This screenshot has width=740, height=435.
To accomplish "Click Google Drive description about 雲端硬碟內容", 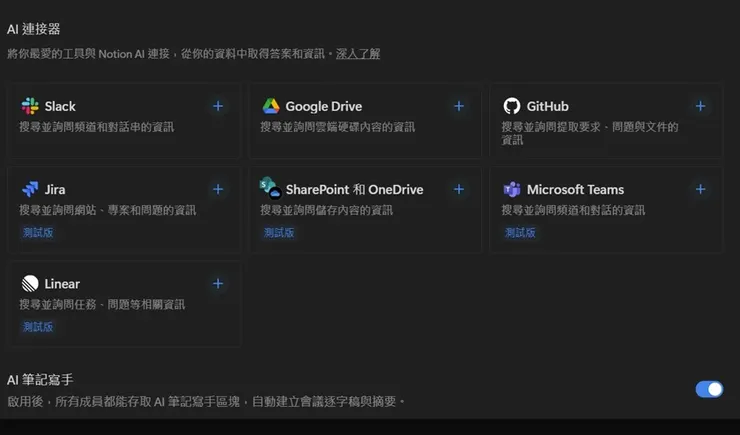I will tap(337, 127).
